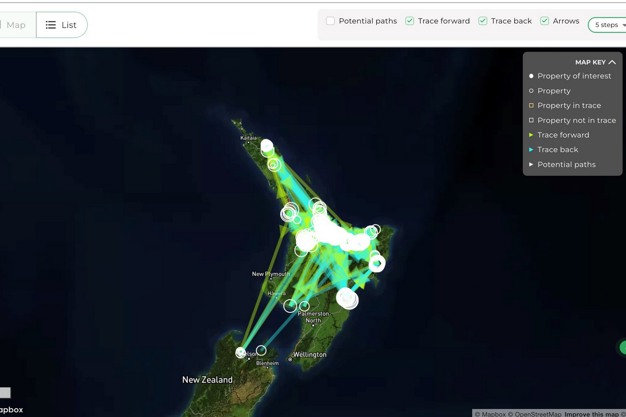The image size is (626, 417).
Task: Select the property marker near Blenheim
Action: coord(261,351)
